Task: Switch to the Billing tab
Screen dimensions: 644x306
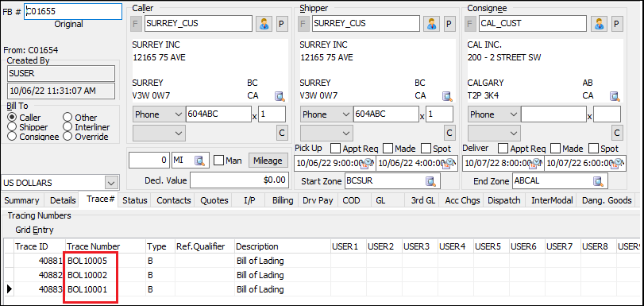Action: pyautogui.click(x=283, y=200)
